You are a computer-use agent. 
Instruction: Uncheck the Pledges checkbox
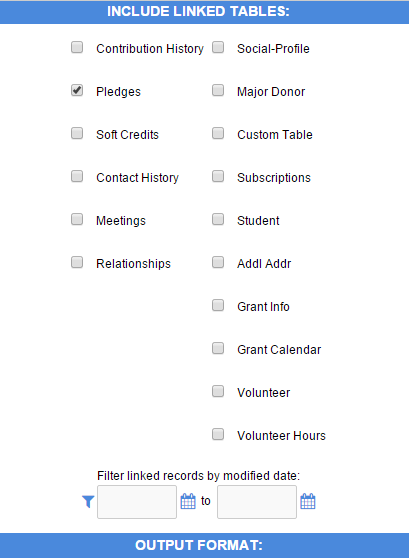coord(77,90)
